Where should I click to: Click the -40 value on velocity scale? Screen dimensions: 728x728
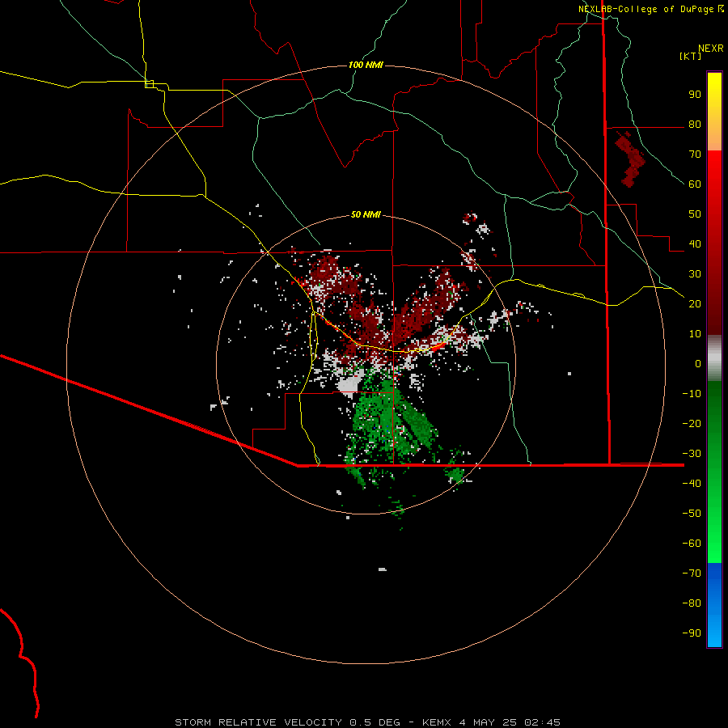692,484
